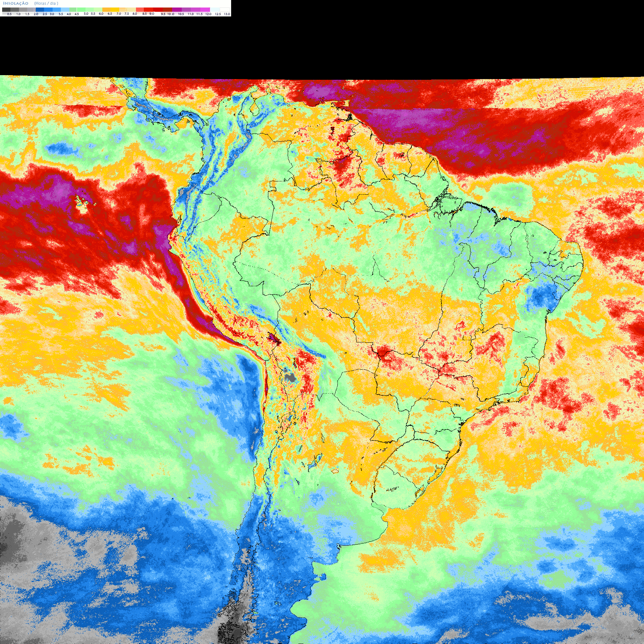Select the orange legend swatch
Screen dimensions: 644x644
[106, 10]
